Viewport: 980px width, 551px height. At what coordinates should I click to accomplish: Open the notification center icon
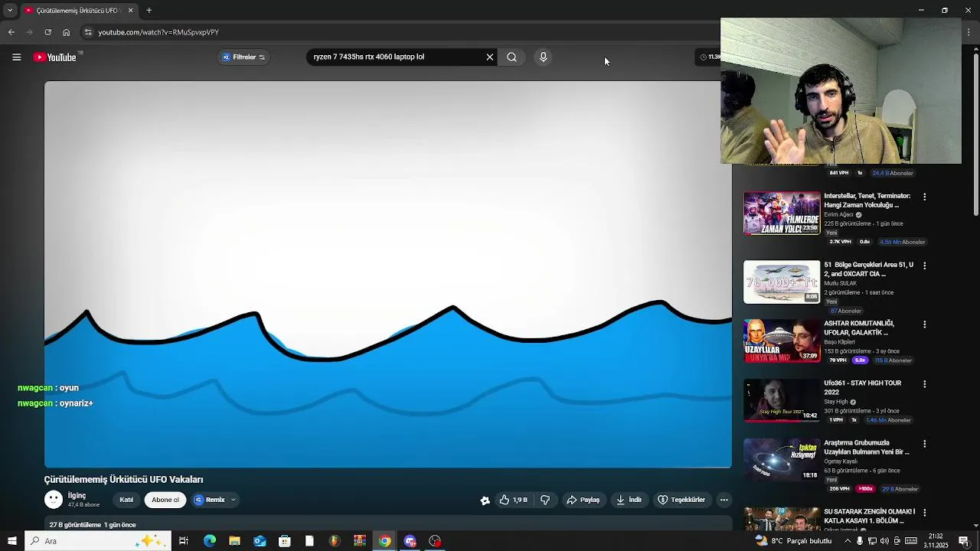point(964,541)
